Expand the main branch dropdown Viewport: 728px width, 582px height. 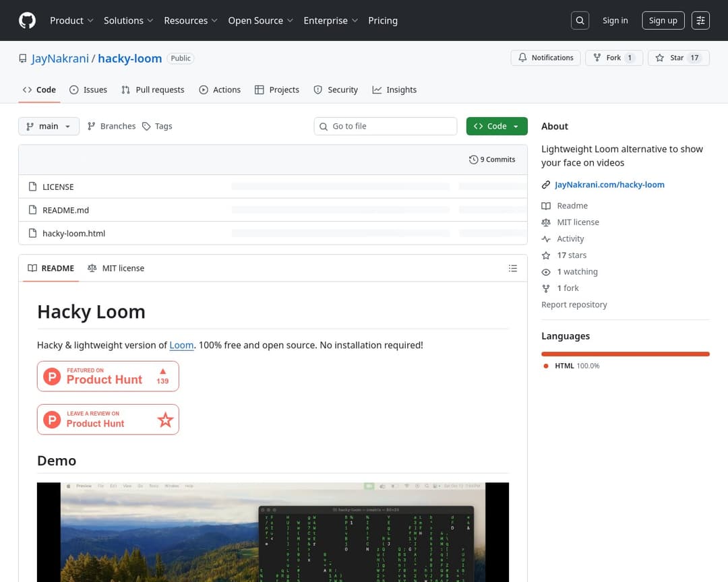pos(49,126)
